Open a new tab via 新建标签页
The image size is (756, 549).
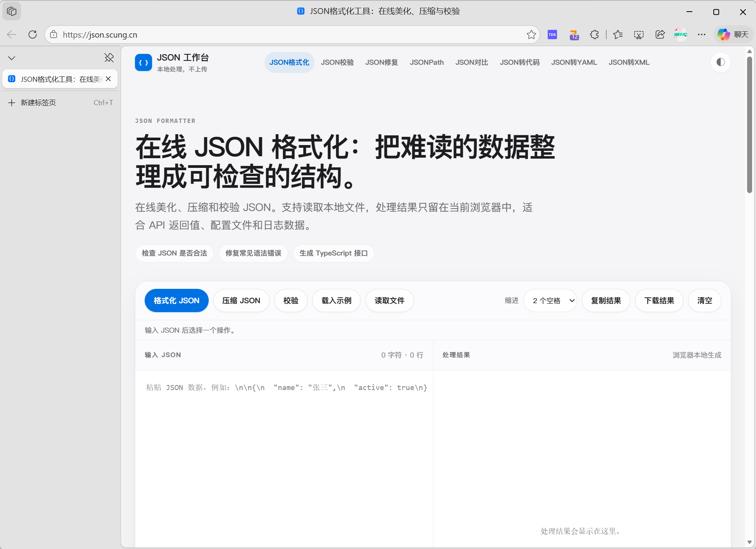[x=60, y=102]
